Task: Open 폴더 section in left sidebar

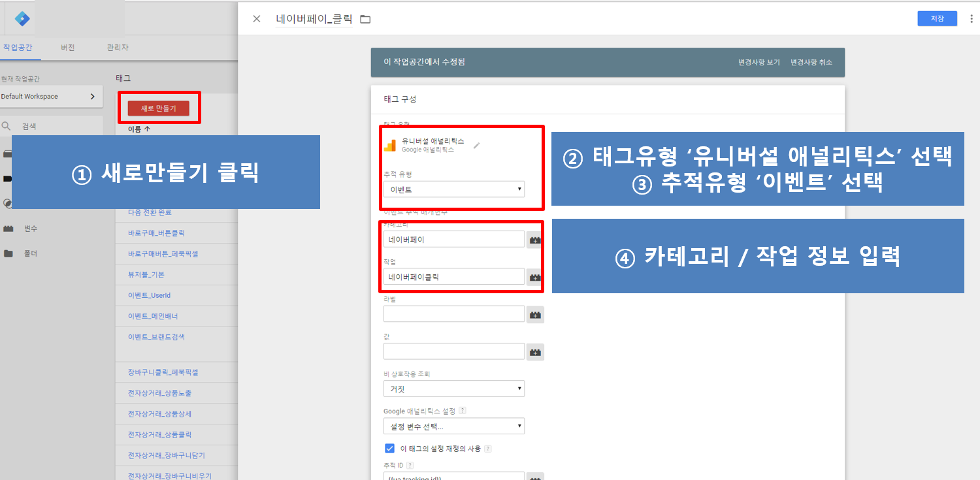Action: 30,253
